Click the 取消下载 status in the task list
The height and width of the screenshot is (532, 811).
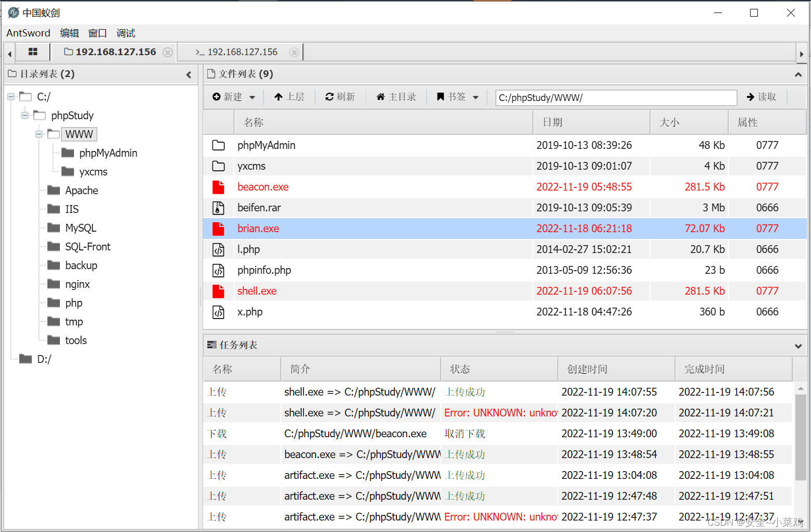pos(465,434)
